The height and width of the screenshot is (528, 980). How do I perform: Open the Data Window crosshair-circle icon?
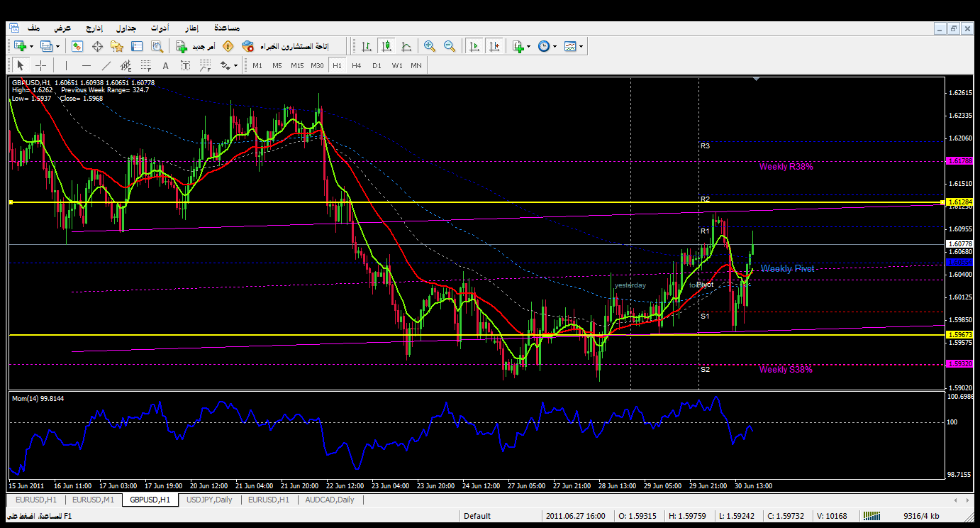click(97, 46)
